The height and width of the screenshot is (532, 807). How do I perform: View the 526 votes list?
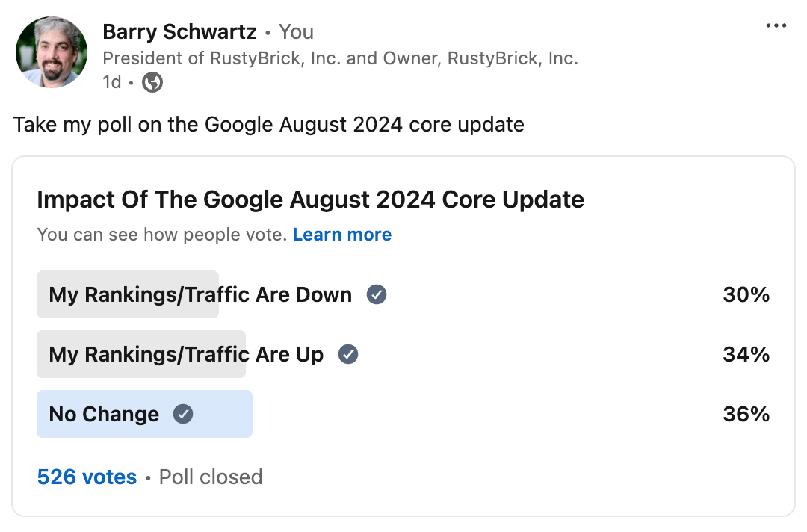[87, 477]
